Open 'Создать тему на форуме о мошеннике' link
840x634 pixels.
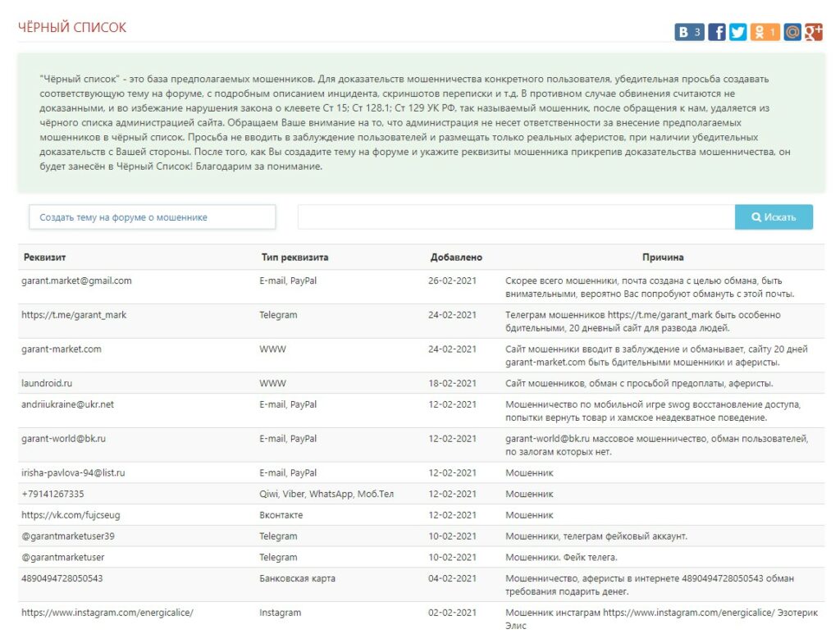pyautogui.click(x=153, y=217)
